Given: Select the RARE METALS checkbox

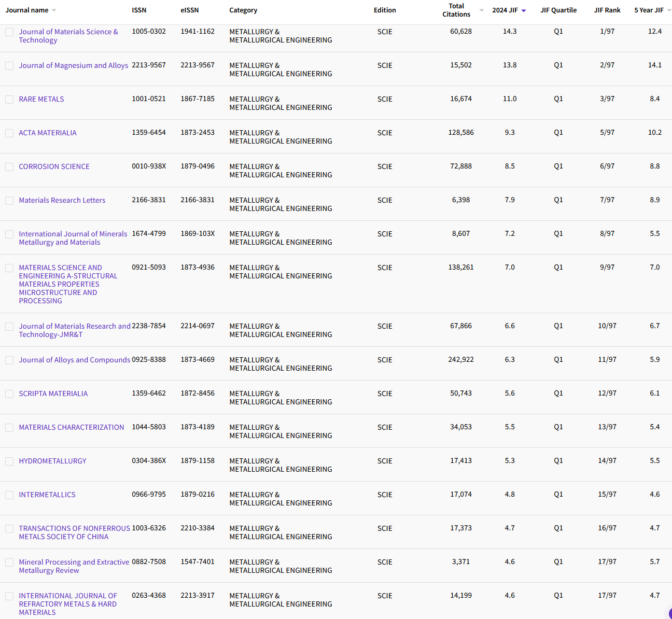Looking at the screenshot, I should 9,99.
